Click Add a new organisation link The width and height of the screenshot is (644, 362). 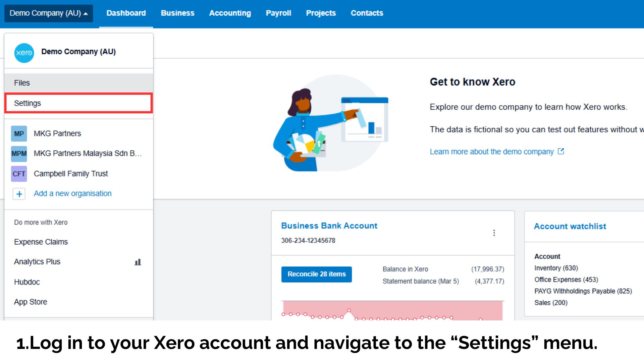click(x=72, y=193)
